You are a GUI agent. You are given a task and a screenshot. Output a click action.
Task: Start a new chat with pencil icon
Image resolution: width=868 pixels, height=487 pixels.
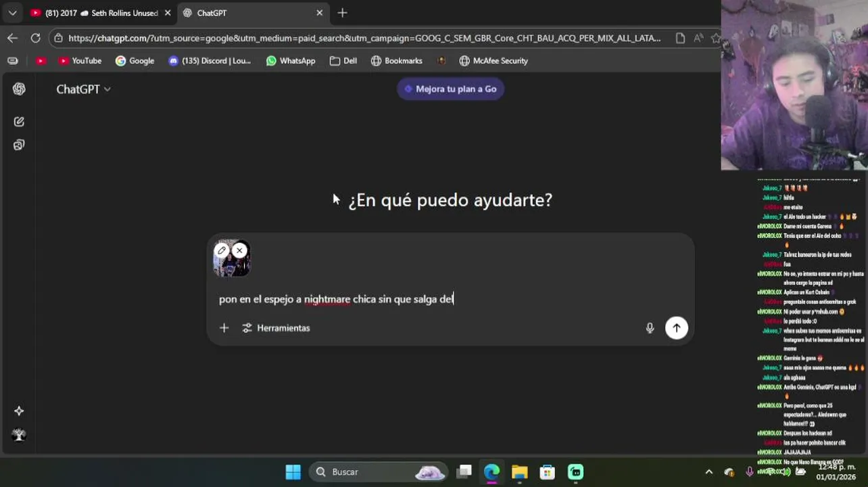[x=19, y=122]
